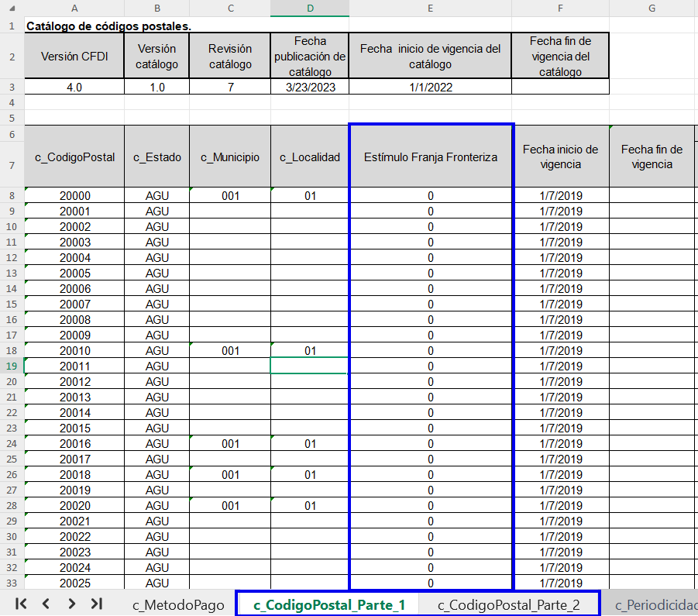Image resolution: width=698 pixels, height=616 pixels.
Task: Click previous sheet navigation arrow
Action: tap(46, 604)
